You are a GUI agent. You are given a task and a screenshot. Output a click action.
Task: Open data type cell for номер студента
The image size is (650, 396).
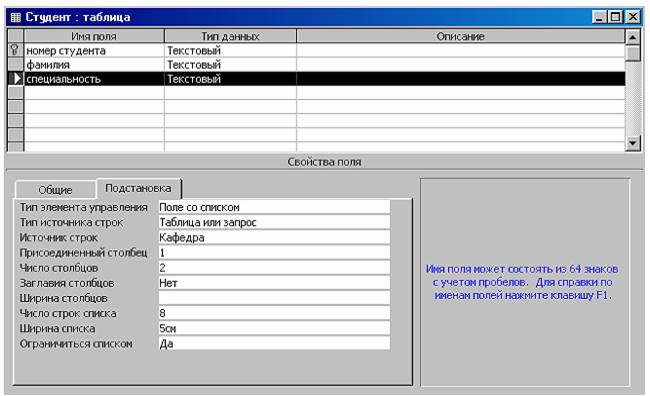click(x=230, y=51)
